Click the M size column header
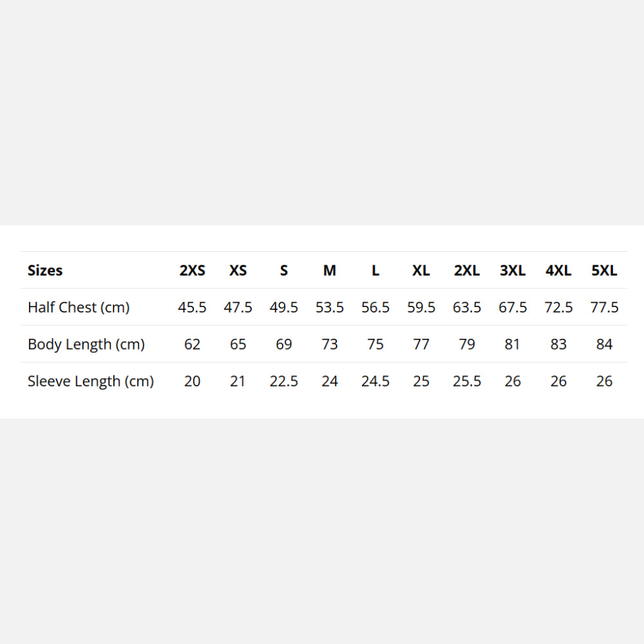The image size is (644, 644). click(330, 270)
